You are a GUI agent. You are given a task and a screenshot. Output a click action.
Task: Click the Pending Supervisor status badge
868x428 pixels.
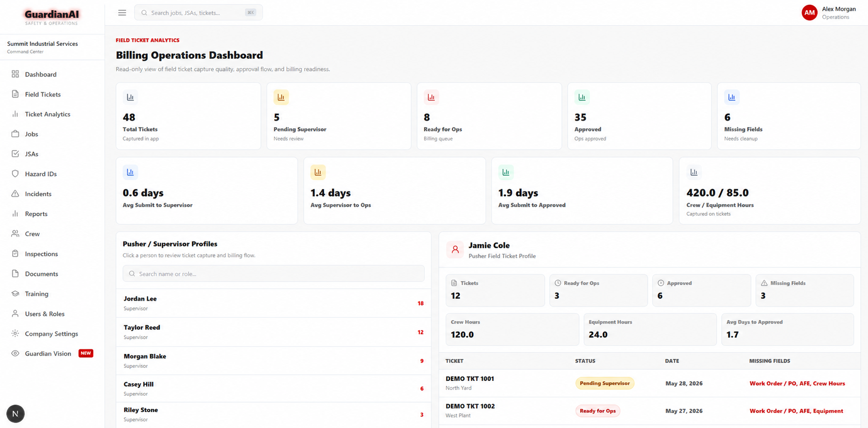click(605, 383)
